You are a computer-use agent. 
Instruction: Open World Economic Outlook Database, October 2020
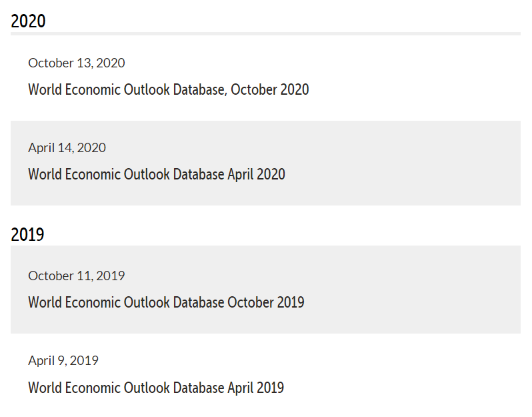point(168,89)
